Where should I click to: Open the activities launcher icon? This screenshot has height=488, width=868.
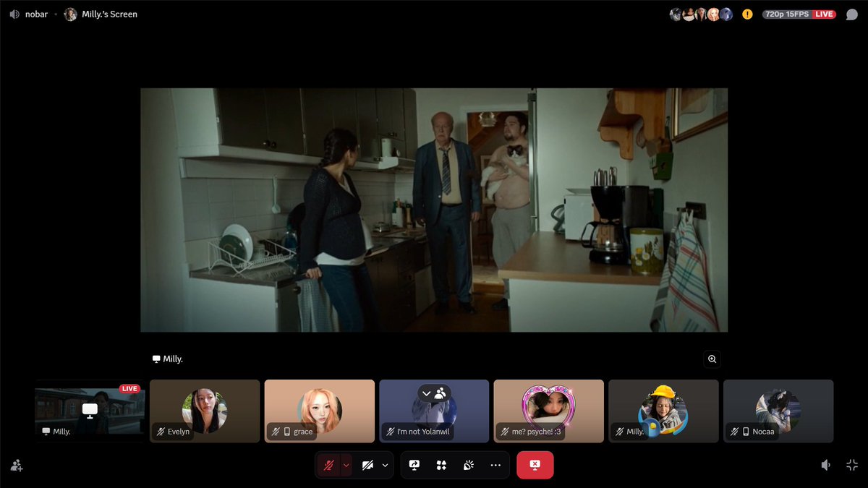(x=441, y=465)
